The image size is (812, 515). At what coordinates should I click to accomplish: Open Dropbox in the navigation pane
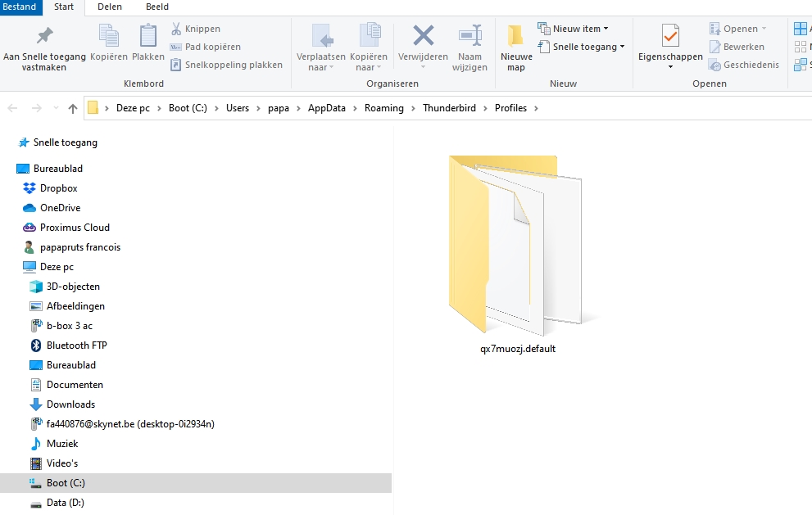tap(58, 188)
